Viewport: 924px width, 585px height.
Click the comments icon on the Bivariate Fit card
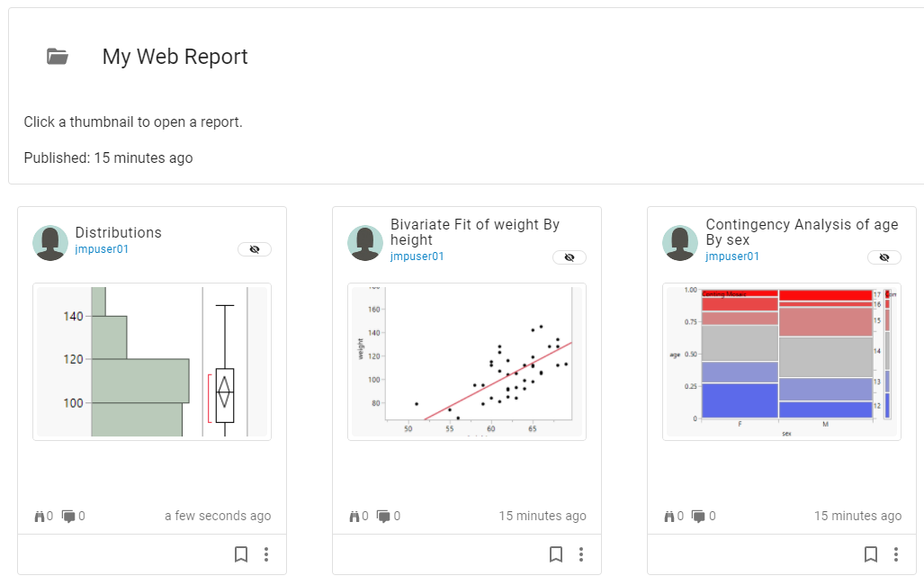click(x=386, y=516)
